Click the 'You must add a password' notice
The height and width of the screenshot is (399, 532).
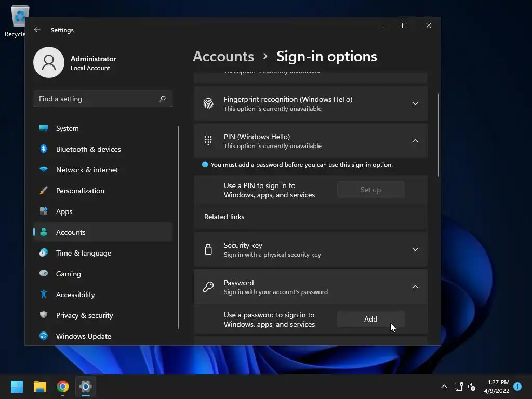pos(301,165)
